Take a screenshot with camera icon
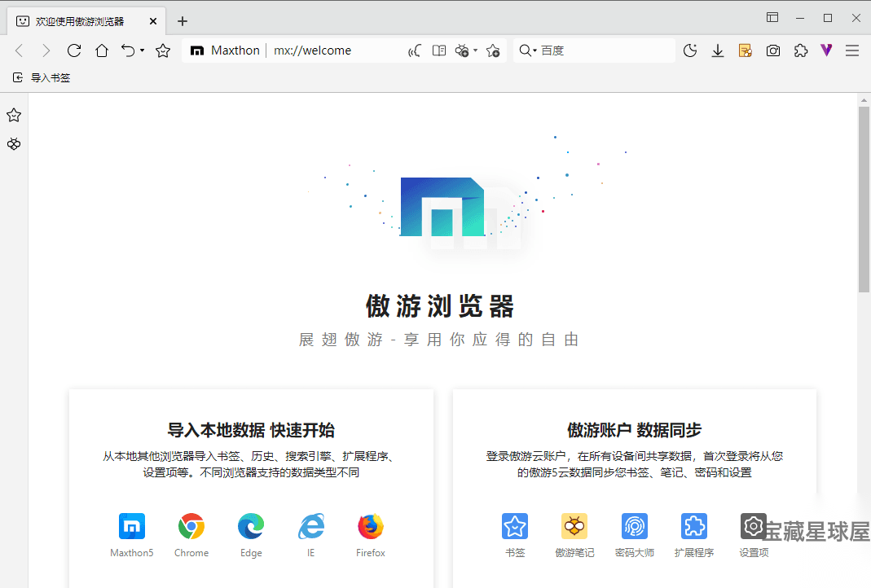871x588 pixels. pos(772,50)
